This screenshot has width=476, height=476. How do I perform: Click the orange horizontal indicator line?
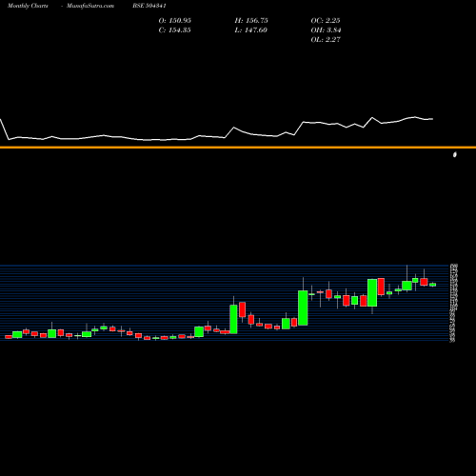tap(238, 148)
